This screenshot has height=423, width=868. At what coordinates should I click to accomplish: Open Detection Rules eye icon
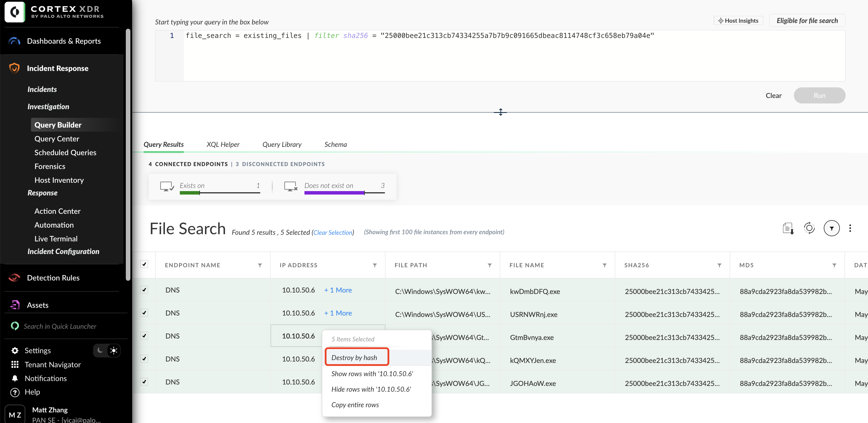click(x=14, y=278)
